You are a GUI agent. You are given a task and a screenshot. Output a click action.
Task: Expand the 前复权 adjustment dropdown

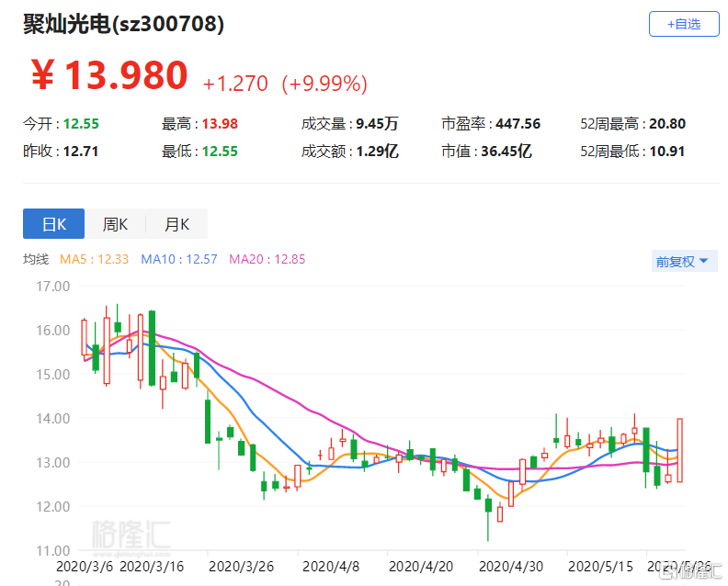coord(681,262)
